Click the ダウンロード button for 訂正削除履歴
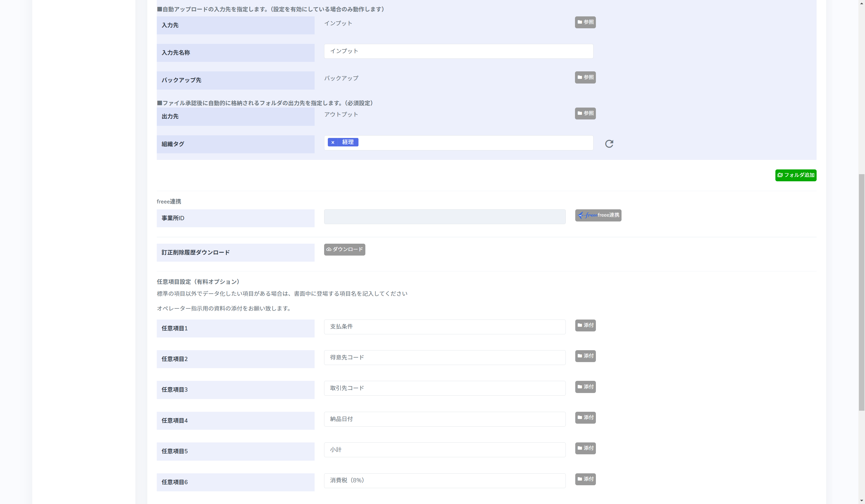This screenshot has height=504, width=865. pyautogui.click(x=344, y=249)
